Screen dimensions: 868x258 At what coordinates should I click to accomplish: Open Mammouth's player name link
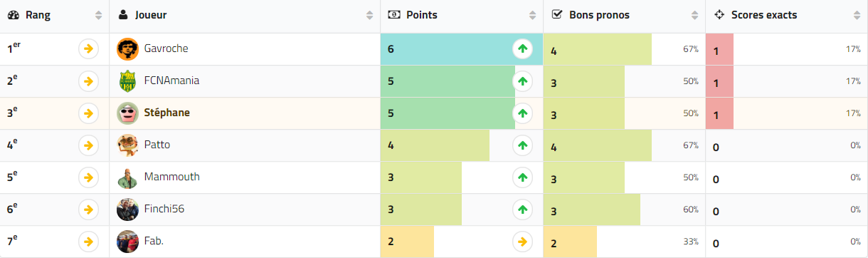click(172, 177)
